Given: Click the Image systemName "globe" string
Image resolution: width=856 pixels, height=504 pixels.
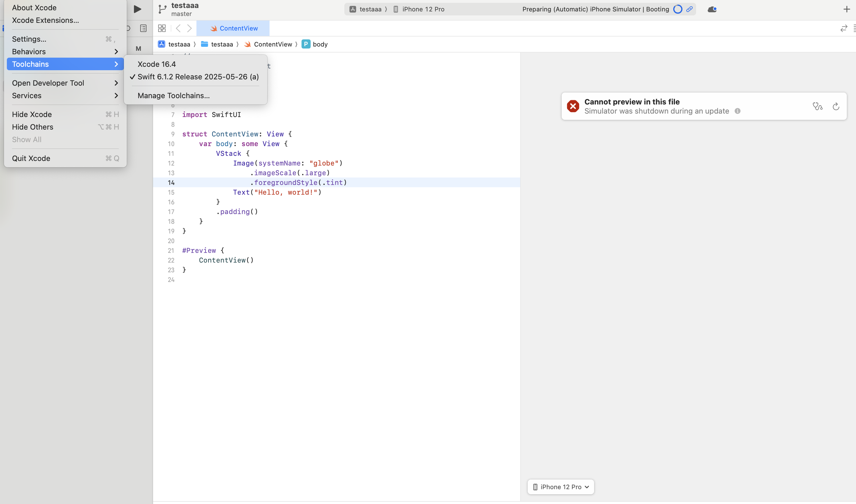Looking at the screenshot, I should pos(324,163).
